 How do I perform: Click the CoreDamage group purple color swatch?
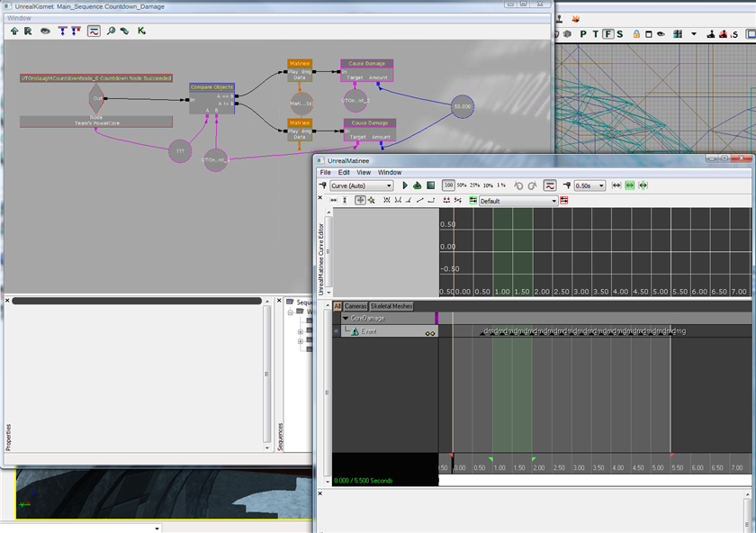(436, 319)
